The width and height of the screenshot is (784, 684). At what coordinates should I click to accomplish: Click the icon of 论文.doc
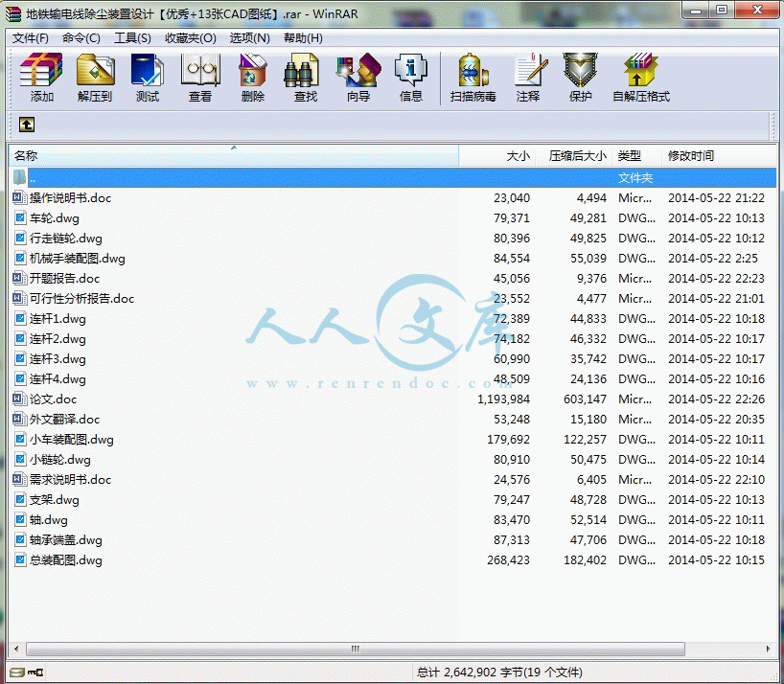(19, 399)
